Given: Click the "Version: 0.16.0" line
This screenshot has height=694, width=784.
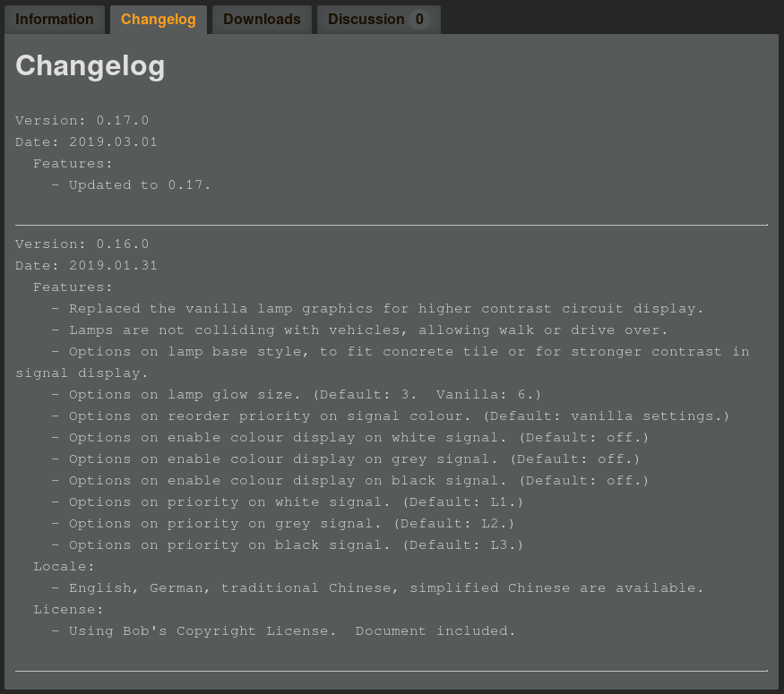Looking at the screenshot, I should tap(82, 244).
